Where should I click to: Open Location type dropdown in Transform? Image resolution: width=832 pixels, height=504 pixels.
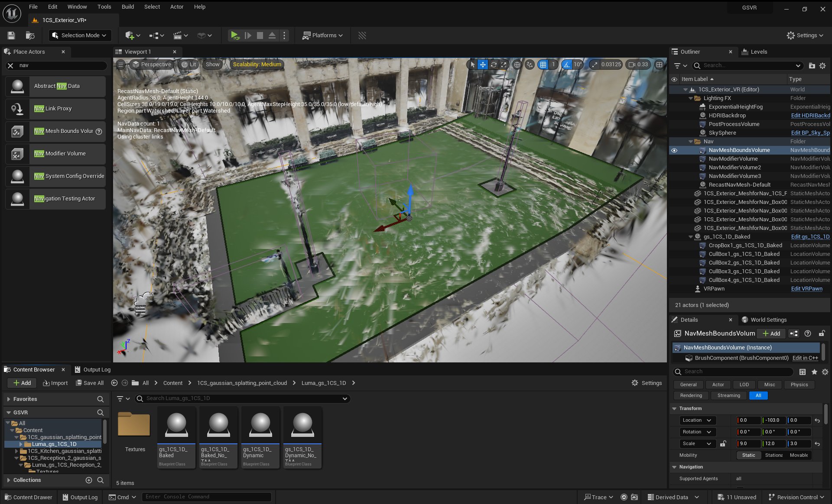tap(698, 420)
